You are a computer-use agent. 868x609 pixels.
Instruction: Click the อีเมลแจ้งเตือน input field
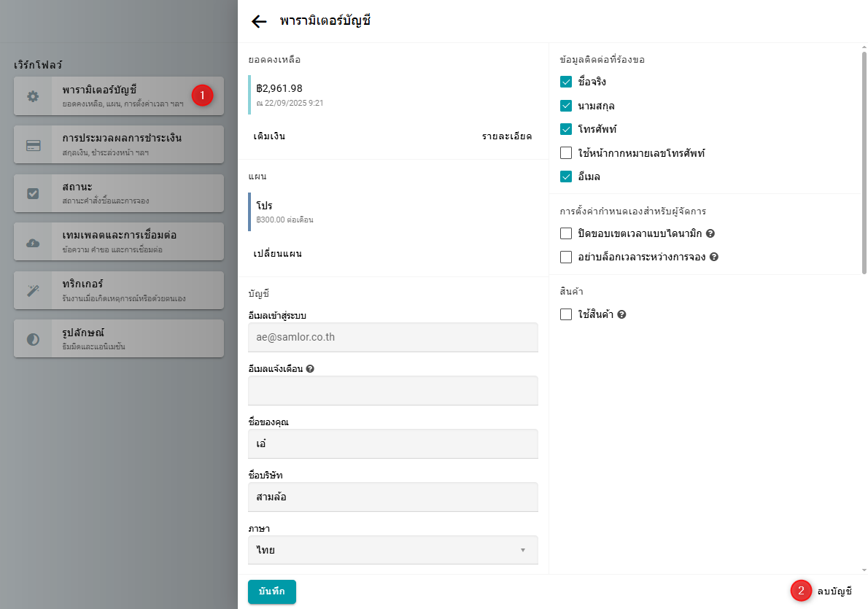pyautogui.click(x=392, y=391)
